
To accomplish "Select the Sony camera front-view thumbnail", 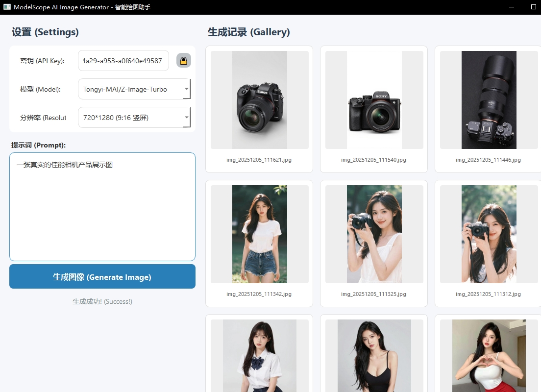I will (x=374, y=100).
